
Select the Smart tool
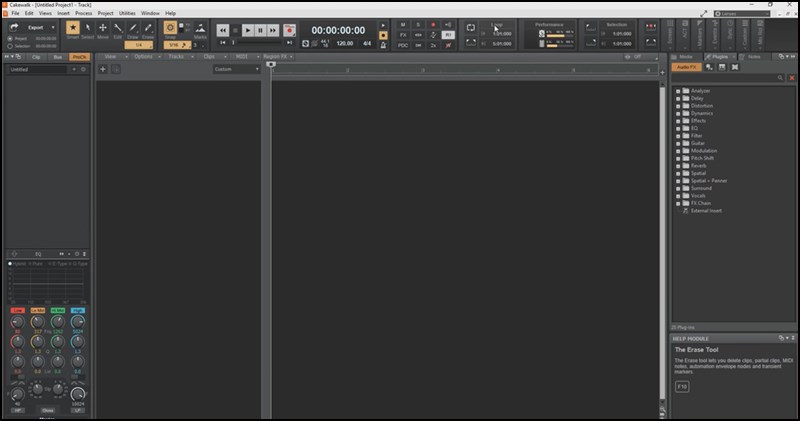pos(73,30)
